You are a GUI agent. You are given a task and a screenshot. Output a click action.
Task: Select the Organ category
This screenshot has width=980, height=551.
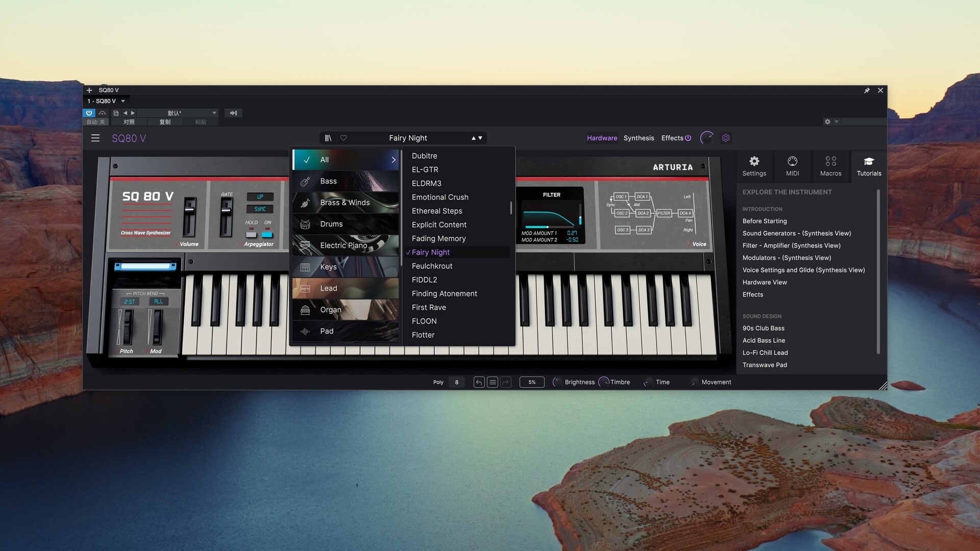346,310
